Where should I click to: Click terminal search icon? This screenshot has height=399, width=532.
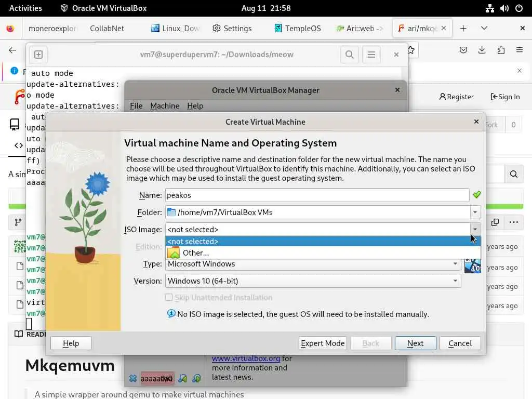coord(350,54)
